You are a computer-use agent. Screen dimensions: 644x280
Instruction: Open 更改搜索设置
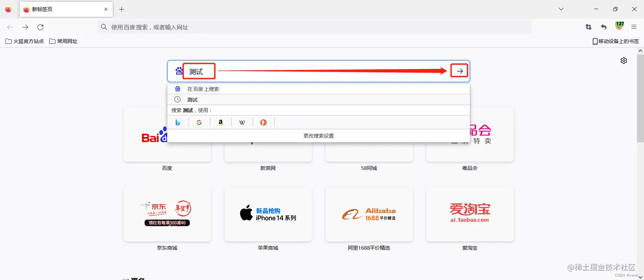pyautogui.click(x=319, y=136)
